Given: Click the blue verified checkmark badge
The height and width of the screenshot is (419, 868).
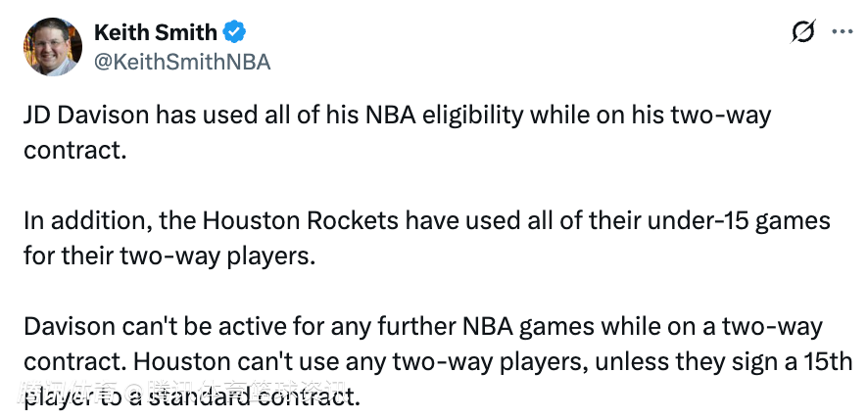Looking at the screenshot, I should tap(234, 32).
